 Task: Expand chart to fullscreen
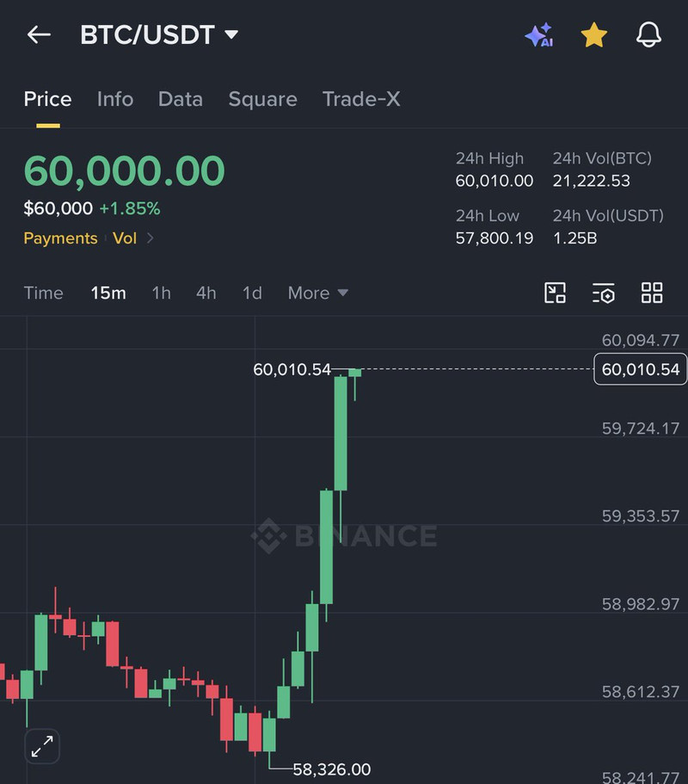point(42,746)
